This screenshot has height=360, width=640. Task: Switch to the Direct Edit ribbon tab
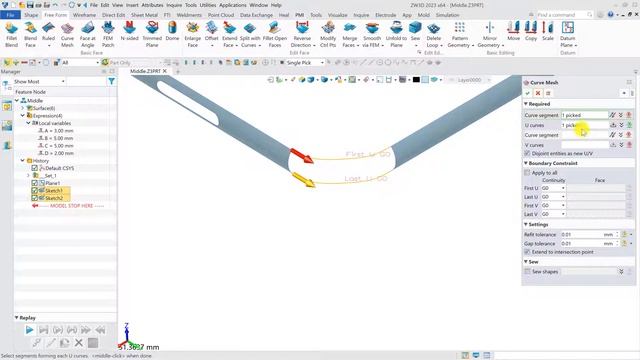[x=113, y=15]
